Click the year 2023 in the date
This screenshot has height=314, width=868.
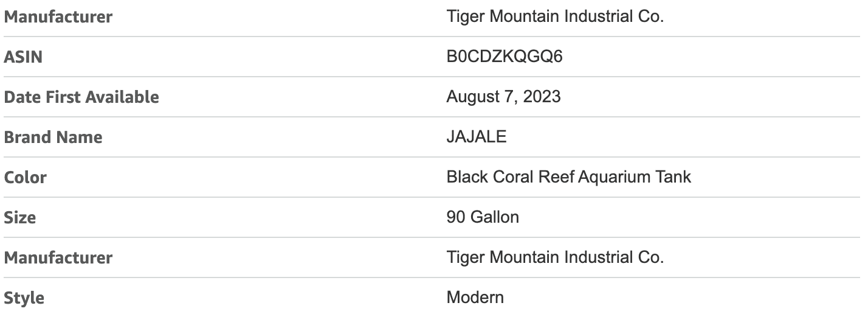(542, 97)
